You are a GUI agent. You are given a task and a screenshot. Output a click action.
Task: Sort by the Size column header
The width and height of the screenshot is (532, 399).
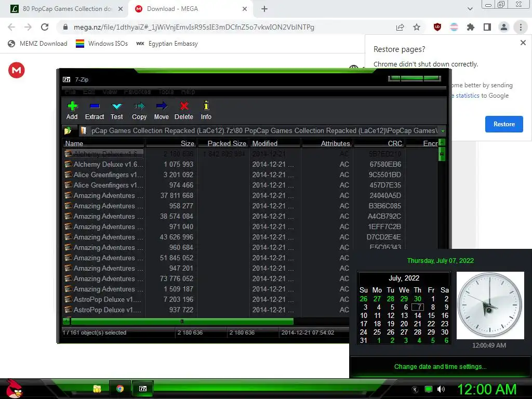[171, 143]
